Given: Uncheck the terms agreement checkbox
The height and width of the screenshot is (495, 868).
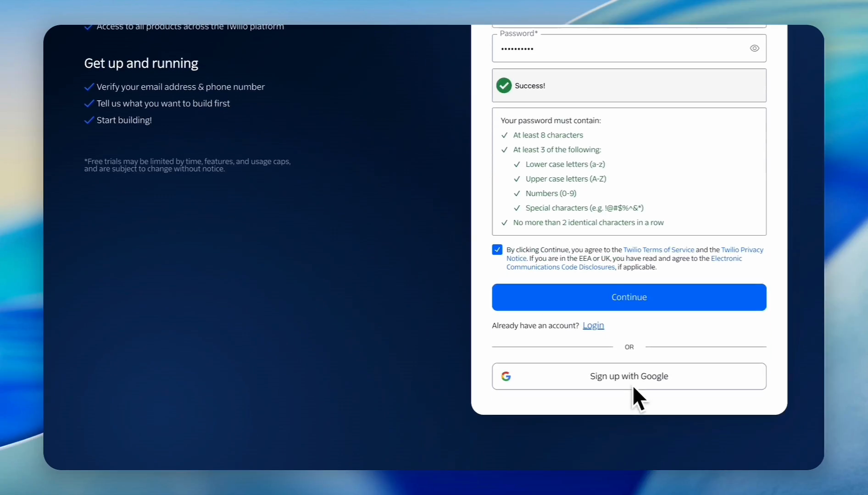Looking at the screenshot, I should click(x=497, y=250).
